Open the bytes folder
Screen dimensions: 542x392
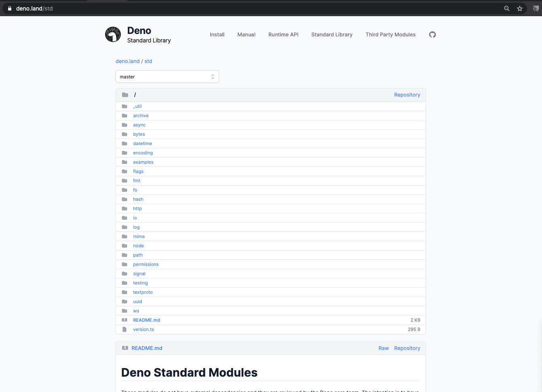(139, 134)
